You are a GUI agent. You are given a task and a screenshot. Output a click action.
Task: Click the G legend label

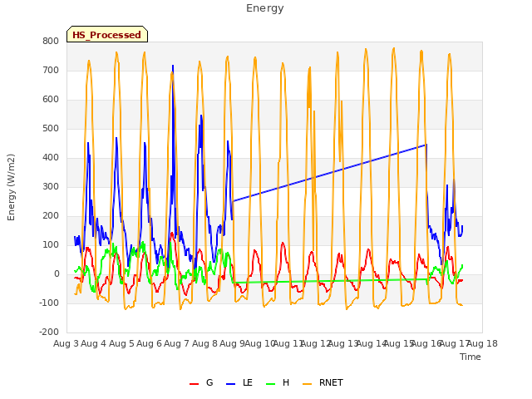tap(209, 382)
